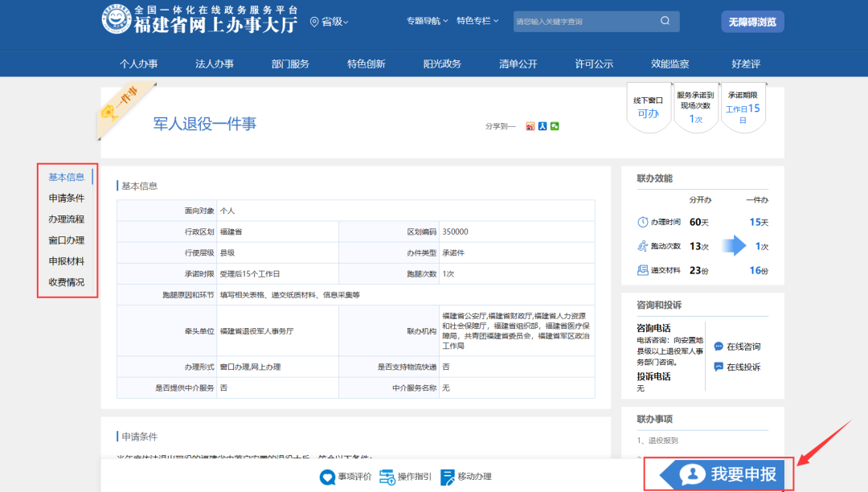Open the 阳光政务 navigation item

(x=442, y=64)
